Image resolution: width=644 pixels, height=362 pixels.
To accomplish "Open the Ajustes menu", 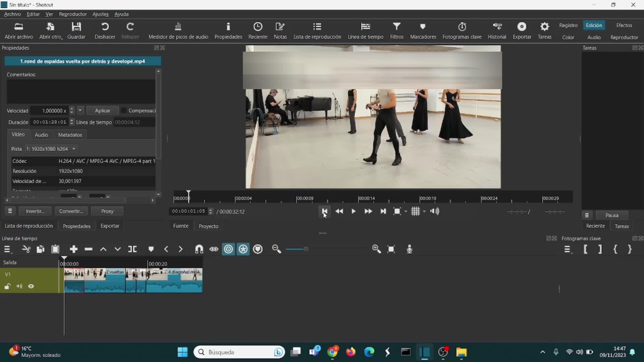I will (100, 14).
